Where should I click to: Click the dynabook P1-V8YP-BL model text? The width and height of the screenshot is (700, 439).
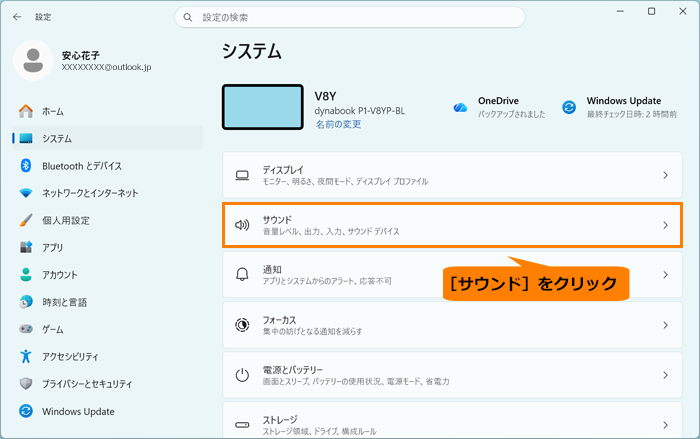pyautogui.click(x=359, y=111)
